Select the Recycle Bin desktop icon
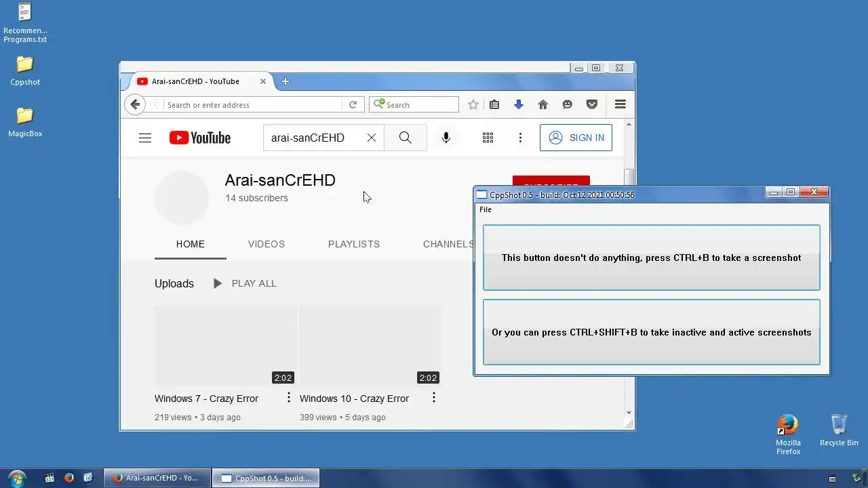 [839, 430]
